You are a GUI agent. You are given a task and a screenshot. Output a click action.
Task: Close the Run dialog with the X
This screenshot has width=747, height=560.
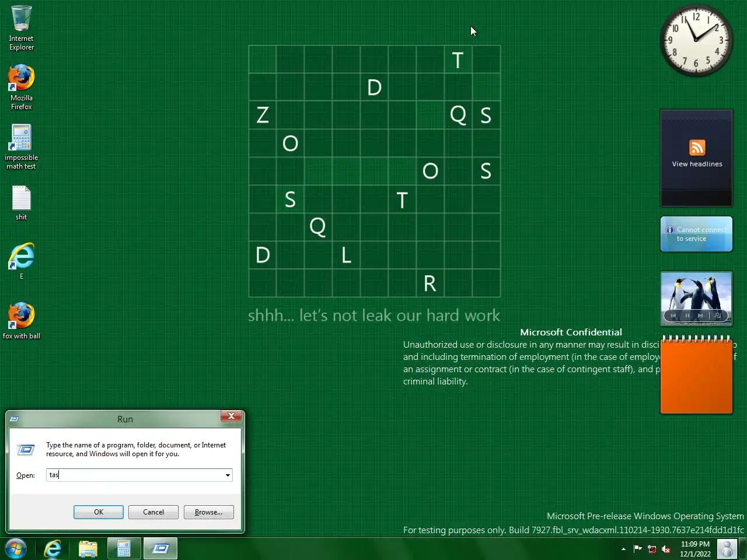232,416
